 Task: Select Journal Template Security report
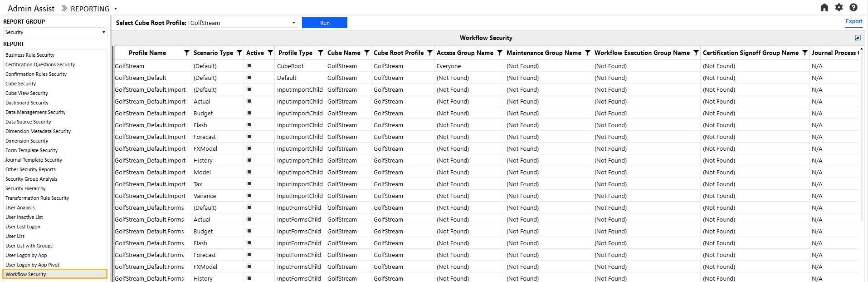[34, 160]
